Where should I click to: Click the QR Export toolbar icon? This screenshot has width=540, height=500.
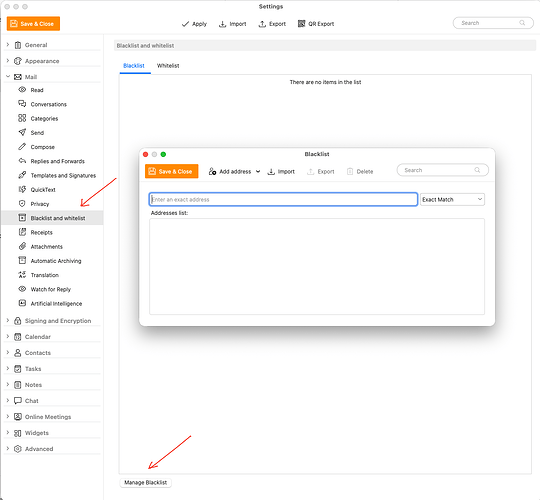[x=301, y=23]
